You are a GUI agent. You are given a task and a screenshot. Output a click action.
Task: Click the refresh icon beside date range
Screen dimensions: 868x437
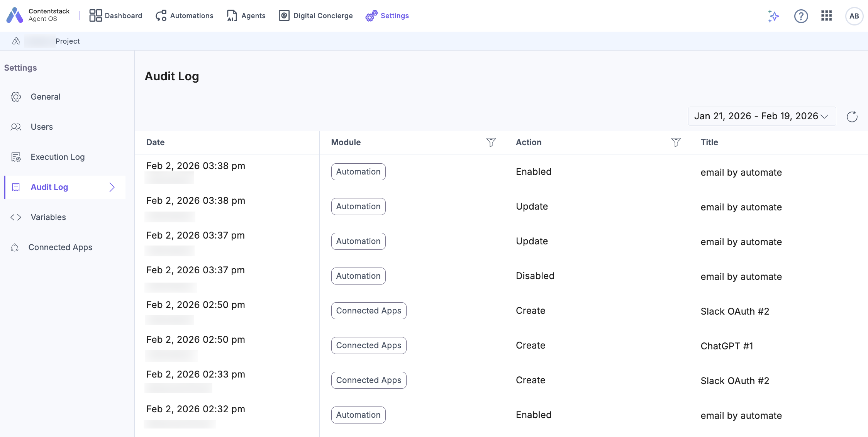coord(852,117)
